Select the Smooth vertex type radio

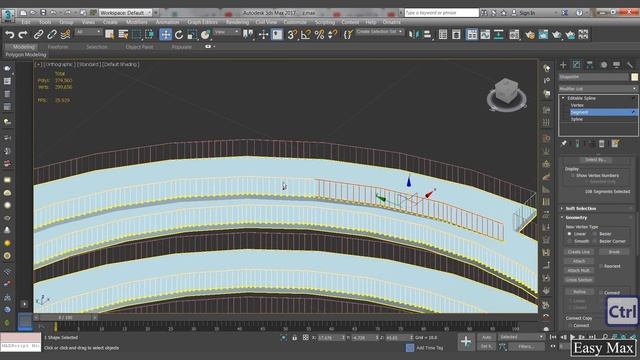pyautogui.click(x=569, y=241)
